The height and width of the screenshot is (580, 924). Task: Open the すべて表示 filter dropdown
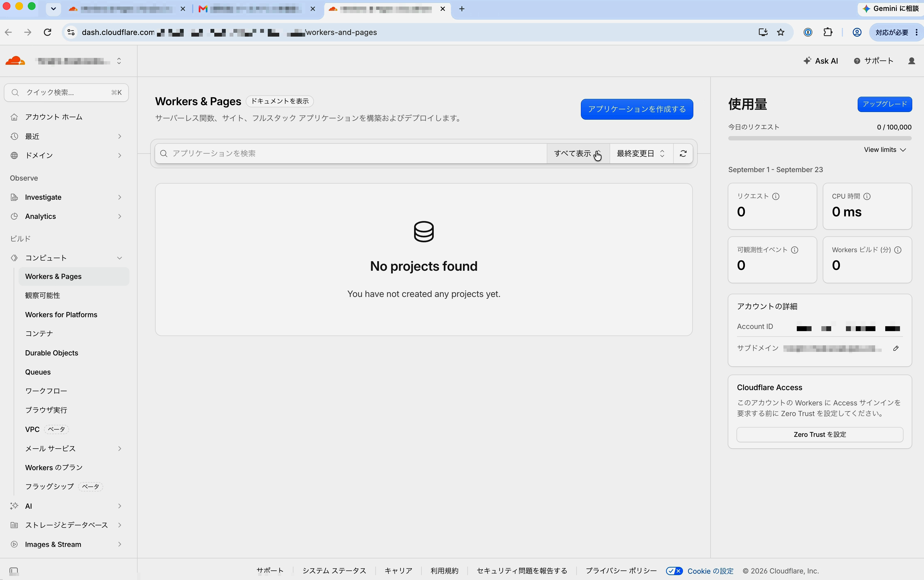click(x=578, y=154)
